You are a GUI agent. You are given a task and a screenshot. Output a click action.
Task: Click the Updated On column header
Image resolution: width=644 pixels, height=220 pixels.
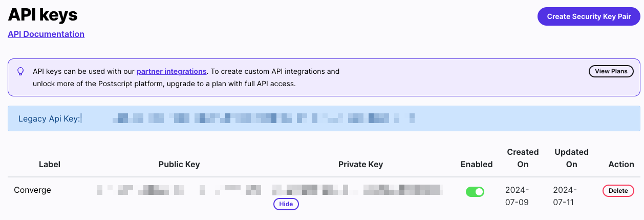[x=571, y=158]
